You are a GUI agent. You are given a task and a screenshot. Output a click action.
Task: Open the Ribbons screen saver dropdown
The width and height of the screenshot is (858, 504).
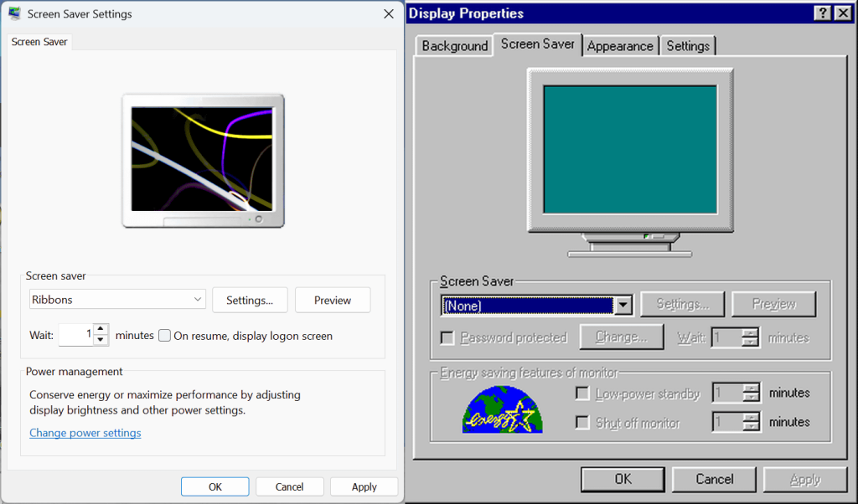[x=117, y=300]
